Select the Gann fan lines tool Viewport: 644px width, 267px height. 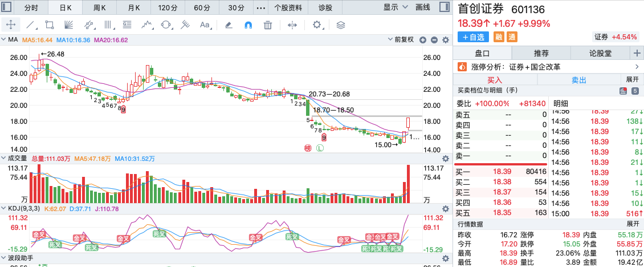tap(68, 25)
